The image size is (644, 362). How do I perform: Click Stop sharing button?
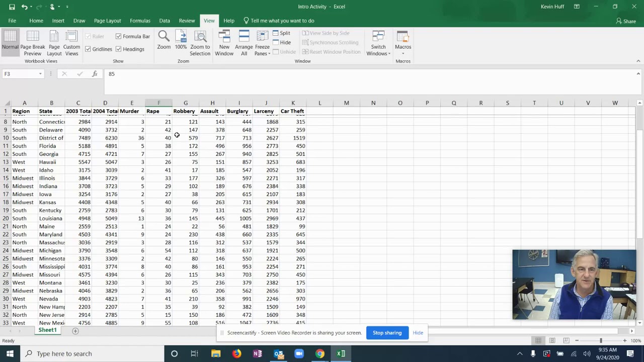[387, 333]
